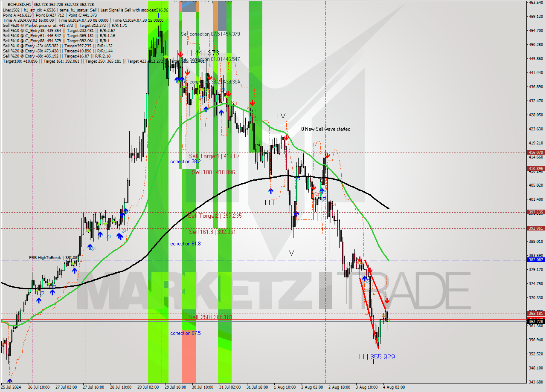Click the red 416.070 price tag on axis

[536, 153]
